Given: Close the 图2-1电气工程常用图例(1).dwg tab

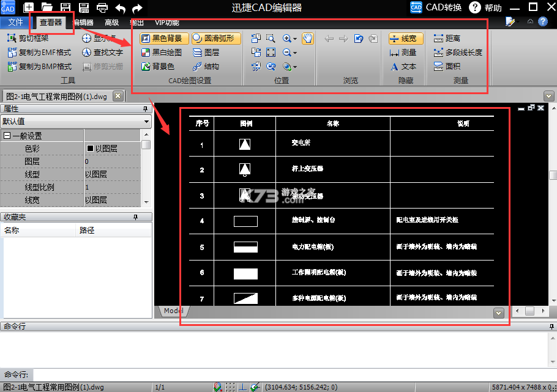Looking at the screenshot, I should click(x=118, y=96).
